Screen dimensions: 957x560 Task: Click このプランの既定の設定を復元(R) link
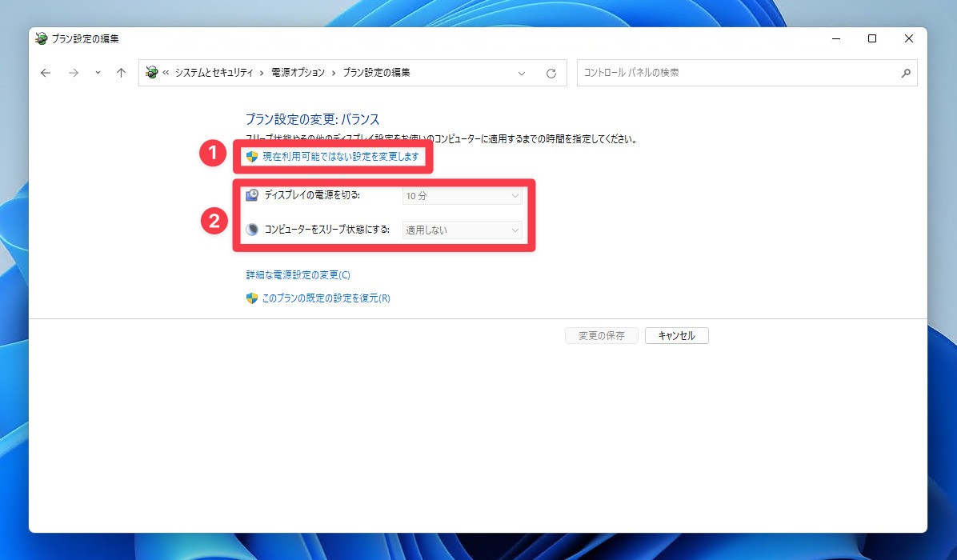tap(326, 298)
